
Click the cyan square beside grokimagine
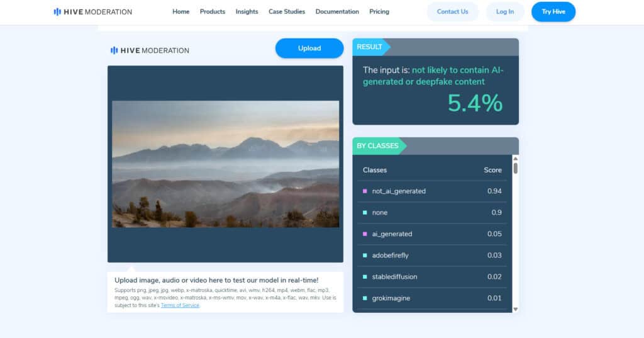click(365, 298)
